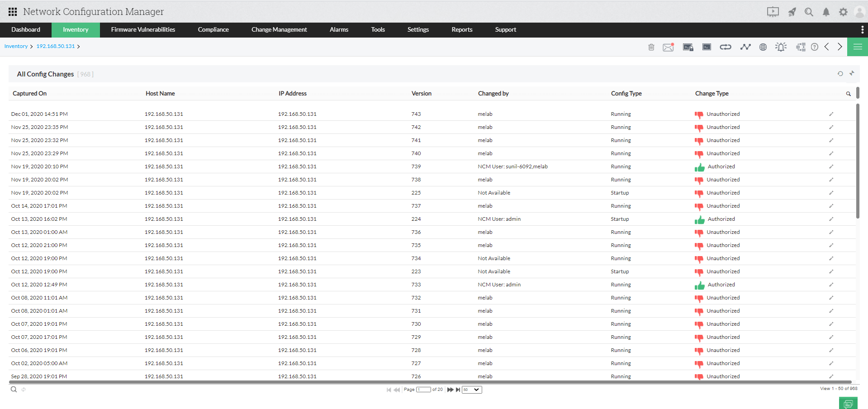Open the page size dropdown showing 50

(x=471, y=389)
